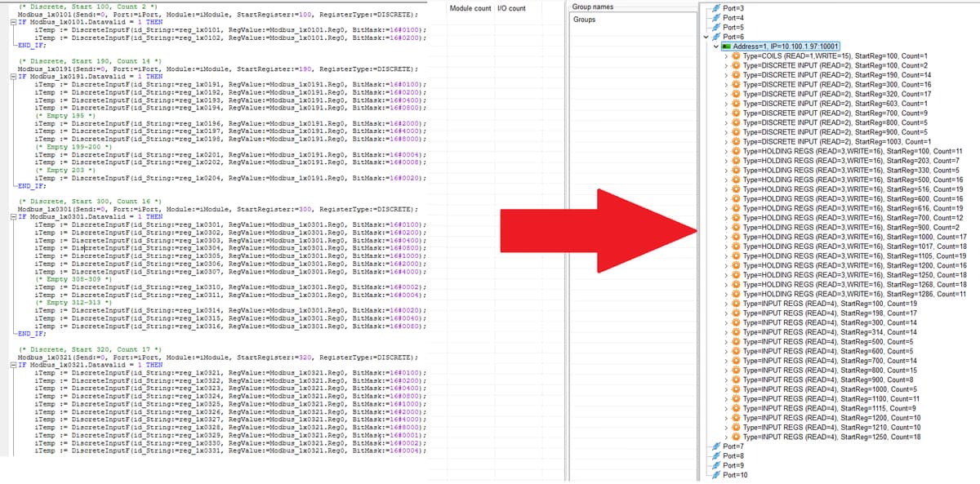Screen dimensions: 980x484
Task: Collapse the Address=1 node chevron
Action: [x=715, y=46]
